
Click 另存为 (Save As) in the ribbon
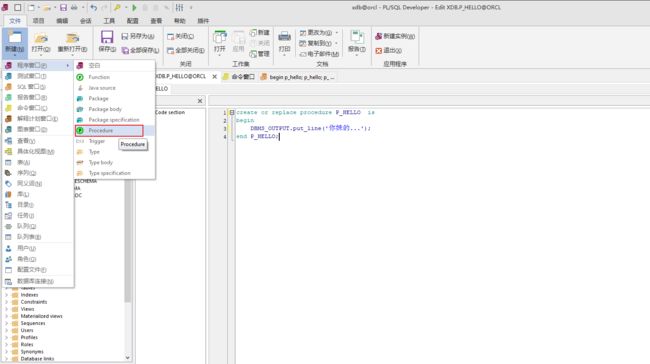(138, 36)
